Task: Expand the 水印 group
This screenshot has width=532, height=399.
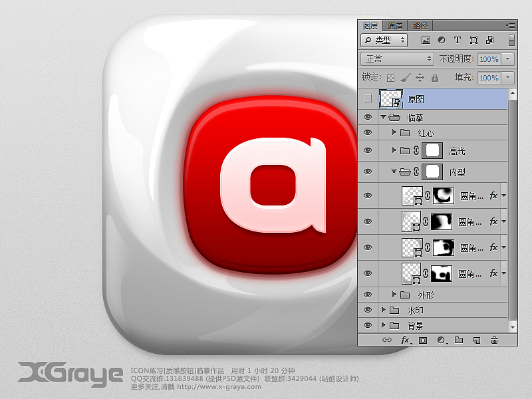Action: coord(384,309)
